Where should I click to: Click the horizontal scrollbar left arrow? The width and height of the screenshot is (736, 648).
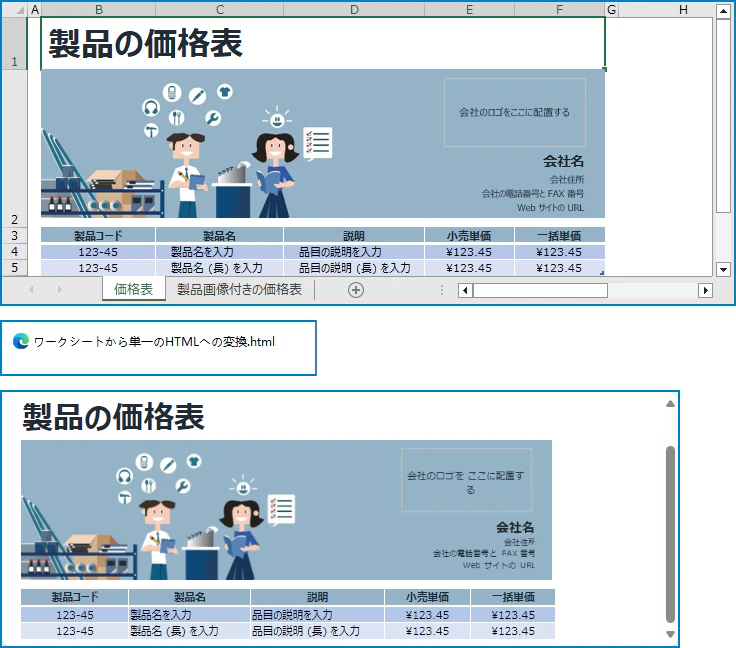[465, 290]
